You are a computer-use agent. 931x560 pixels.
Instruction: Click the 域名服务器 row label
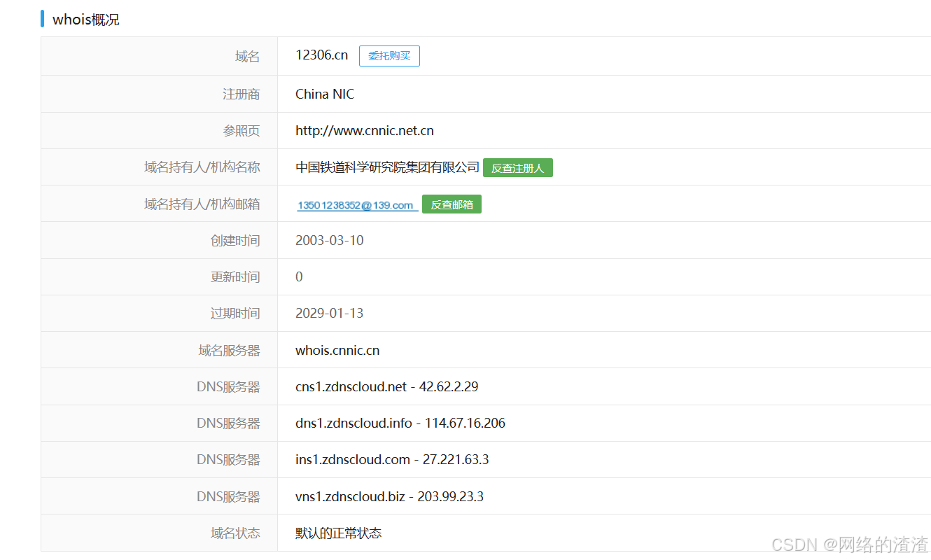(230, 351)
